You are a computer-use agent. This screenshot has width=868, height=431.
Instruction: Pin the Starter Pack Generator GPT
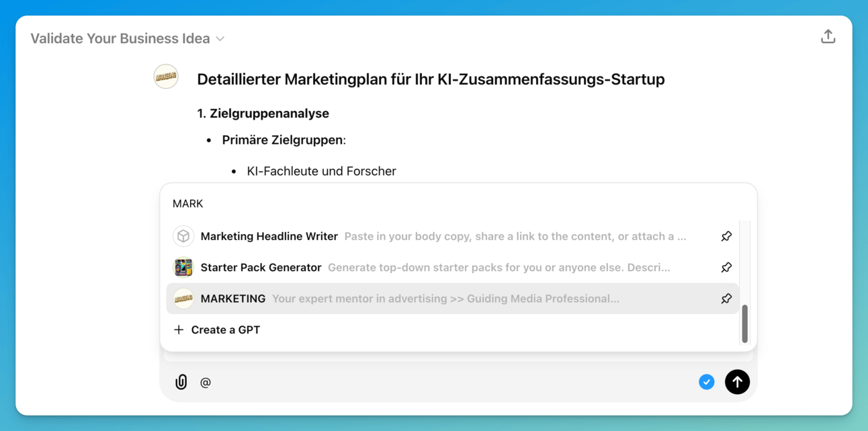tap(726, 268)
